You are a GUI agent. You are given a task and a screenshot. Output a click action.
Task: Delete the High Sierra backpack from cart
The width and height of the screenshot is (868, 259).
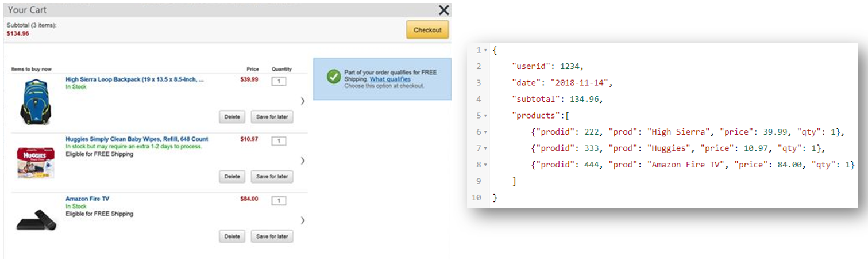point(232,117)
